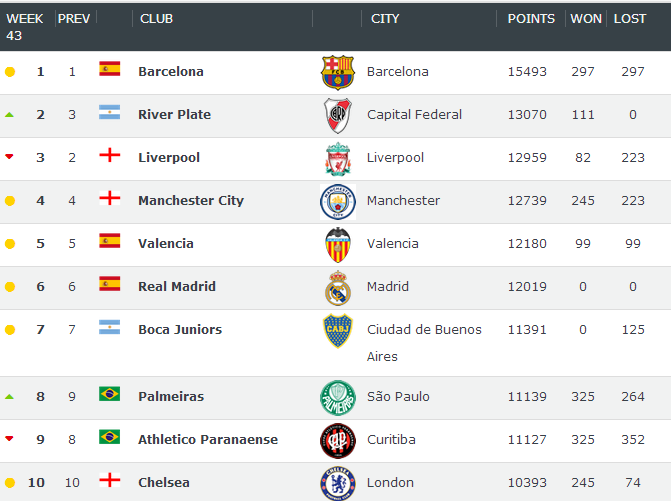Sort table by POINTS column header
This screenshot has width=671, height=501.
click(x=531, y=19)
